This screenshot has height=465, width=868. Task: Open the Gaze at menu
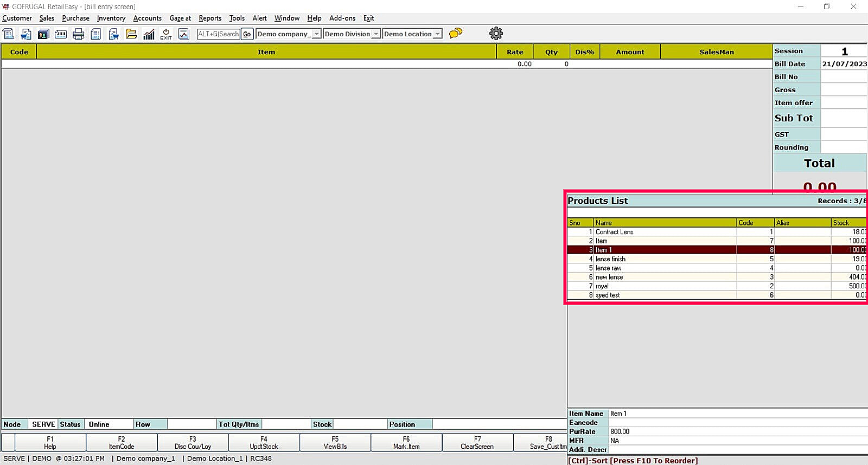click(x=180, y=18)
